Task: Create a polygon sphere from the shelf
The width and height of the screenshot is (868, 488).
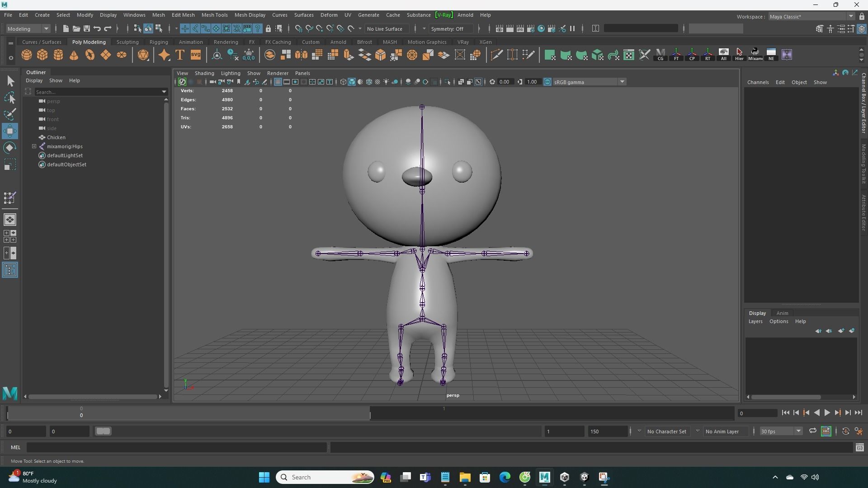Action: tap(27, 55)
